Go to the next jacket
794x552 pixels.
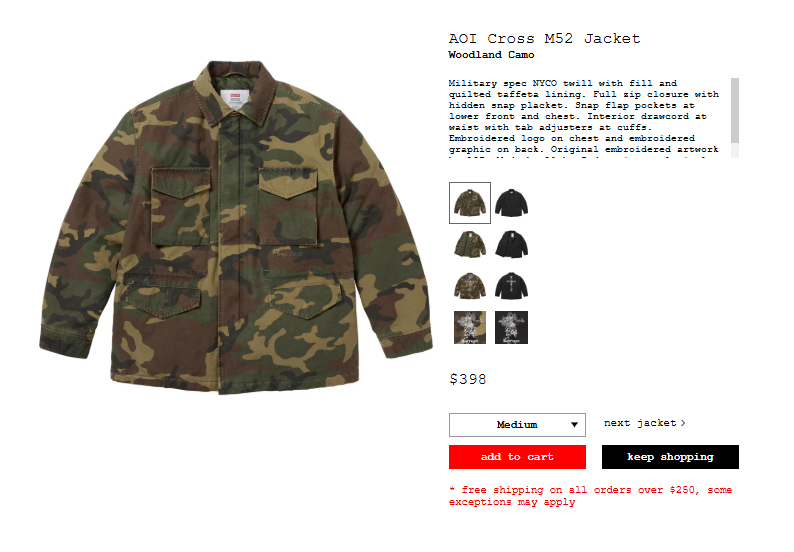[644, 423]
